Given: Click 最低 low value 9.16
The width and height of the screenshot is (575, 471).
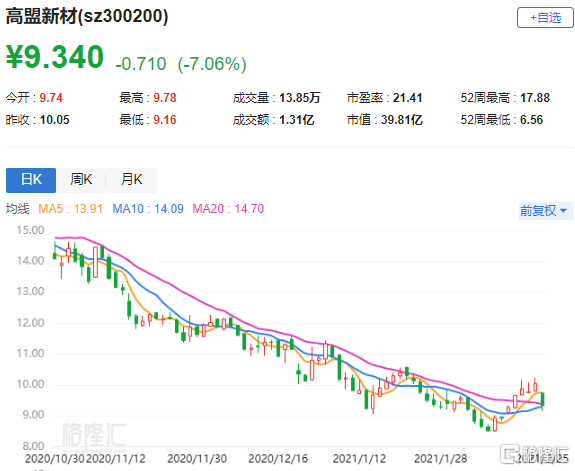Looking at the screenshot, I should (x=165, y=120).
